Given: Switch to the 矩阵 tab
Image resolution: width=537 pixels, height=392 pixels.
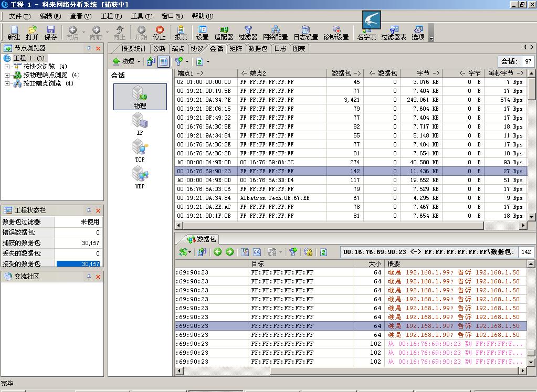Looking at the screenshot, I should click(236, 49).
